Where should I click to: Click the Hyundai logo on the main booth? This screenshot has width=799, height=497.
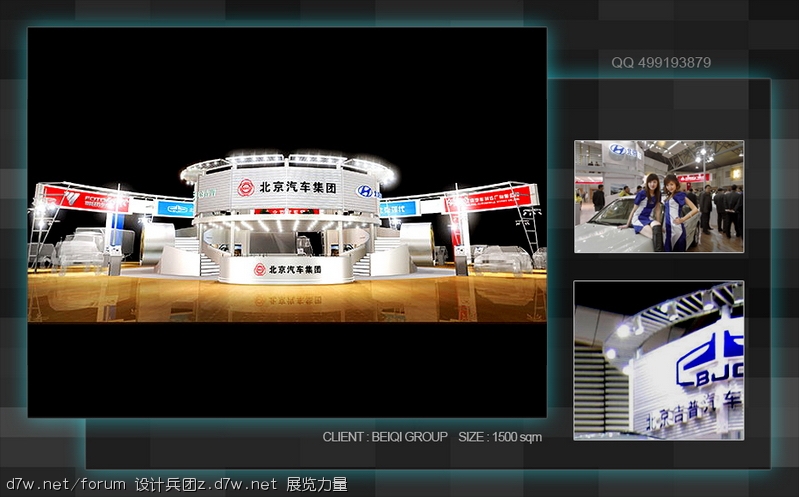pos(365,190)
